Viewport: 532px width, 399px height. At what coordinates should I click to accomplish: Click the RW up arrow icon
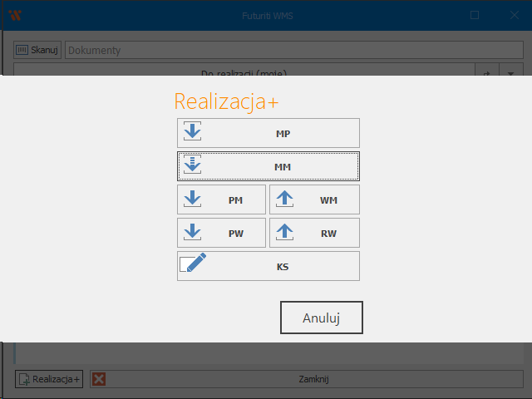tap(285, 233)
